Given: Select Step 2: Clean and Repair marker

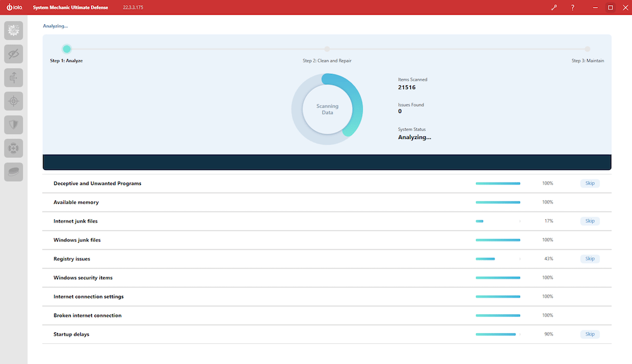Looking at the screenshot, I should pyautogui.click(x=327, y=49).
